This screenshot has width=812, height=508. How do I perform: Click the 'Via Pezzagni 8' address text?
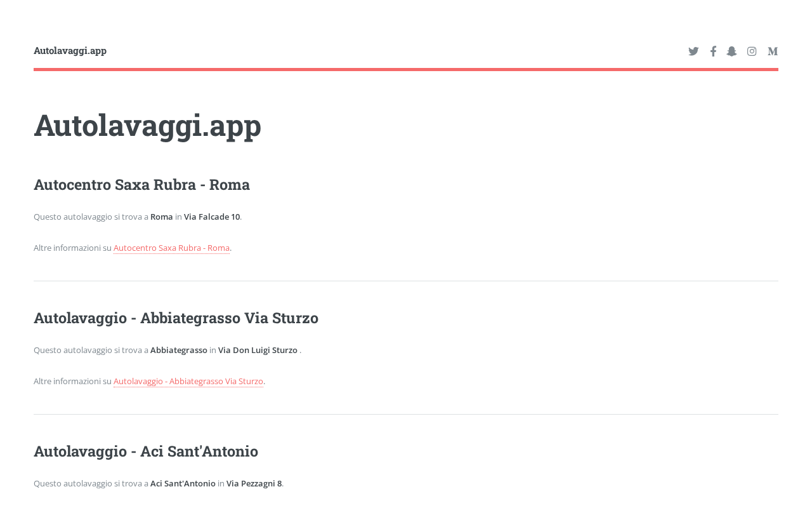[254, 483]
